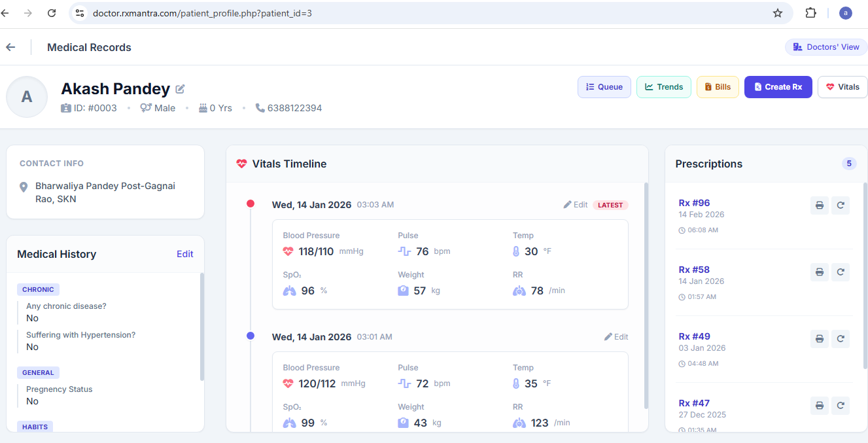This screenshot has width=868, height=443.
Task: Bookmark this page with the star icon
Action: tap(777, 13)
